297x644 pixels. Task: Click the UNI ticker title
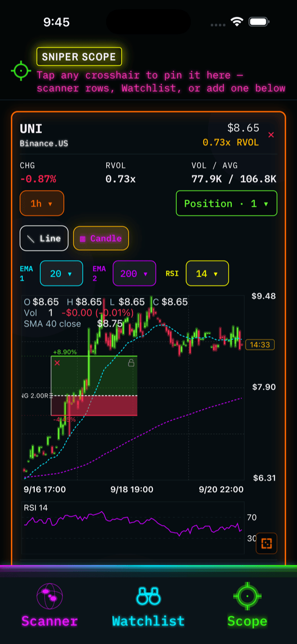point(31,129)
